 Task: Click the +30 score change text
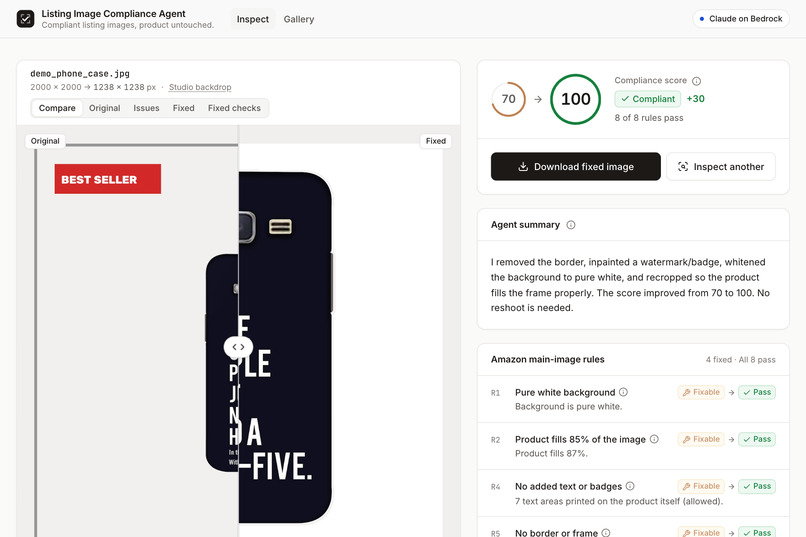click(x=695, y=99)
